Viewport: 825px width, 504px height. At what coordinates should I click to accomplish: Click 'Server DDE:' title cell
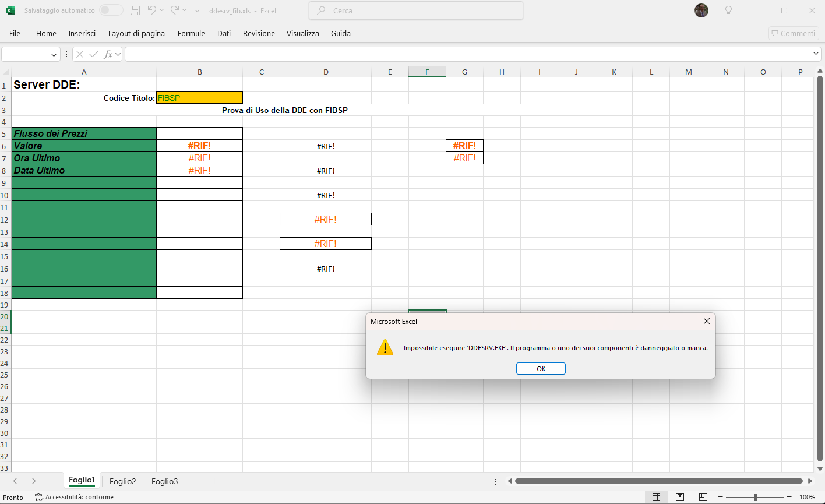(x=84, y=84)
